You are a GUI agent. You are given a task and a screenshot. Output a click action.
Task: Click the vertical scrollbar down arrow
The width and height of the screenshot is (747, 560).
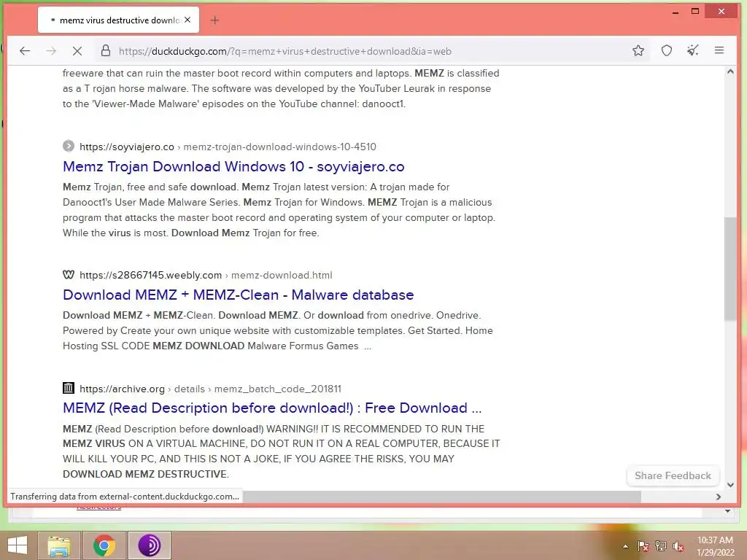(730, 485)
